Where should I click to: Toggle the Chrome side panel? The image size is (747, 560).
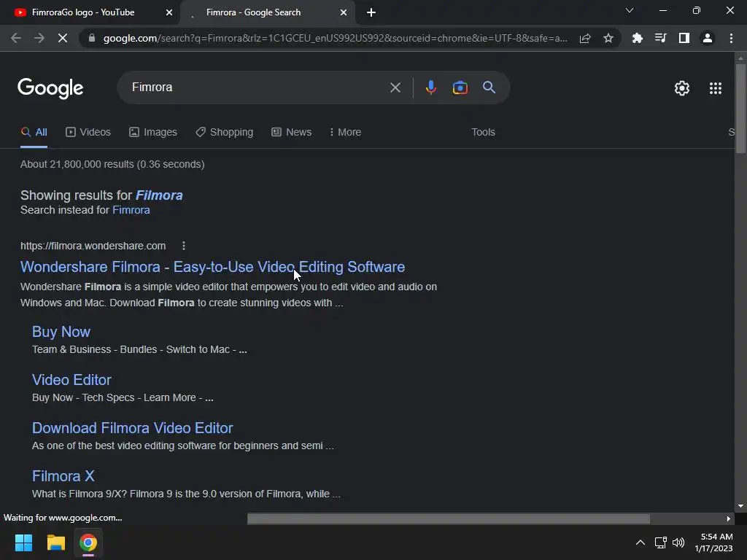684,38
